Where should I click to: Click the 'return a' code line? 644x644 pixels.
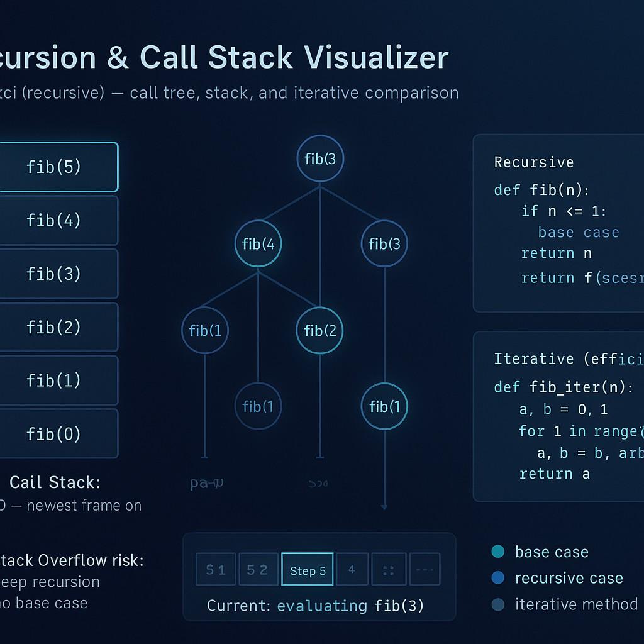pos(555,474)
